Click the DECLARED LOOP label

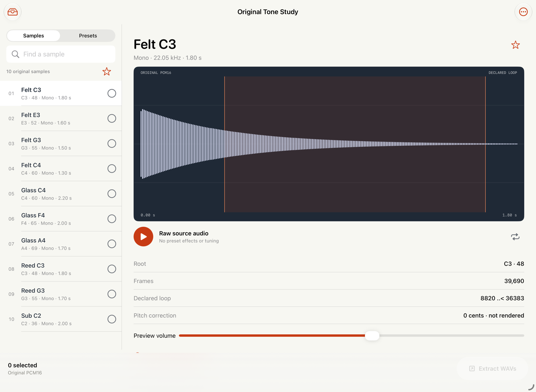coord(503,73)
